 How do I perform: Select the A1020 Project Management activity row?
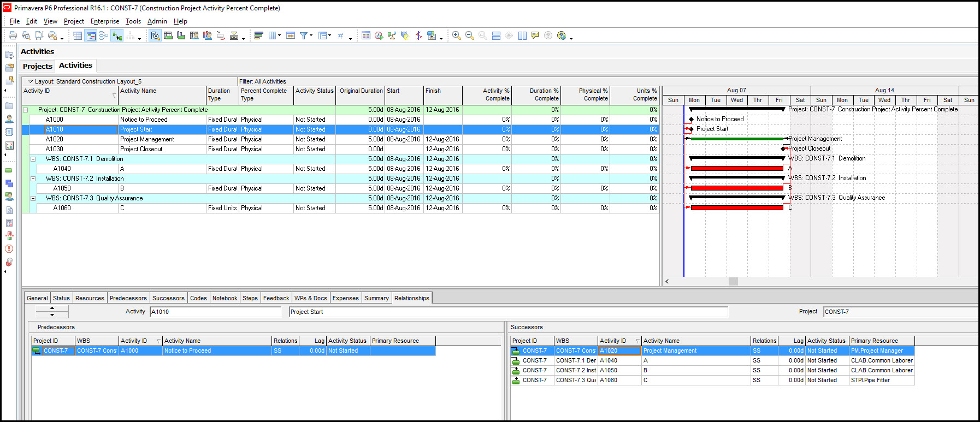[x=340, y=139]
